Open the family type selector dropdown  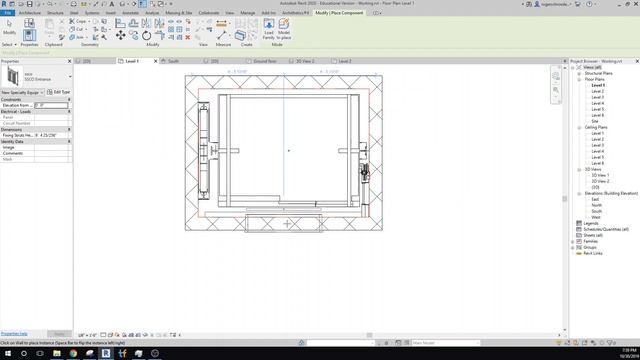[x=70, y=77]
